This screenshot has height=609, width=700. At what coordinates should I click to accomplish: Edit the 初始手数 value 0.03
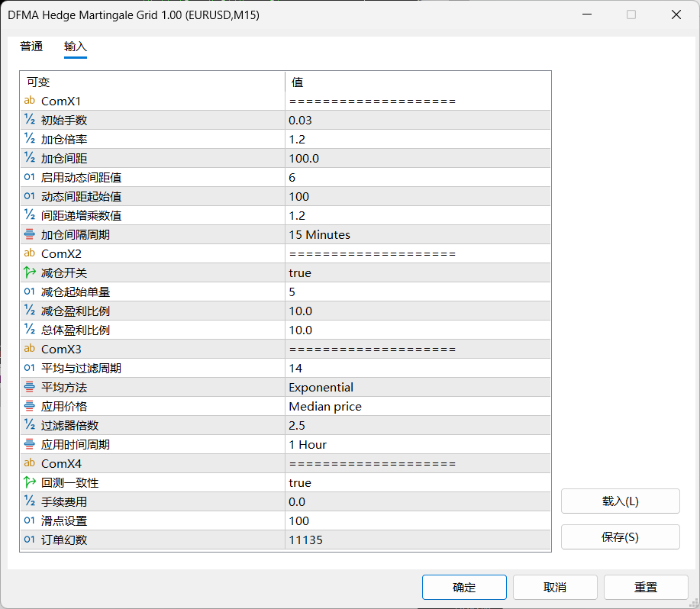(x=418, y=120)
